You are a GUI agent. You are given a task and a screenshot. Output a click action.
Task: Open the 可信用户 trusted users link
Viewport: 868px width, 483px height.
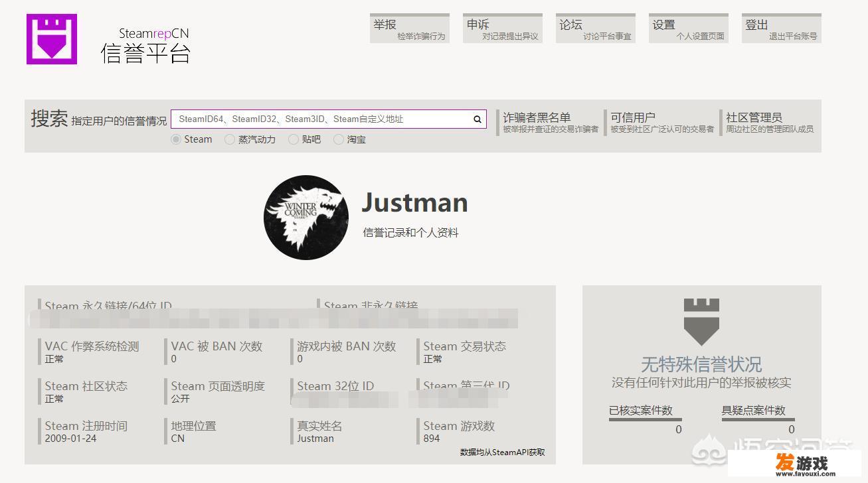pos(661,123)
